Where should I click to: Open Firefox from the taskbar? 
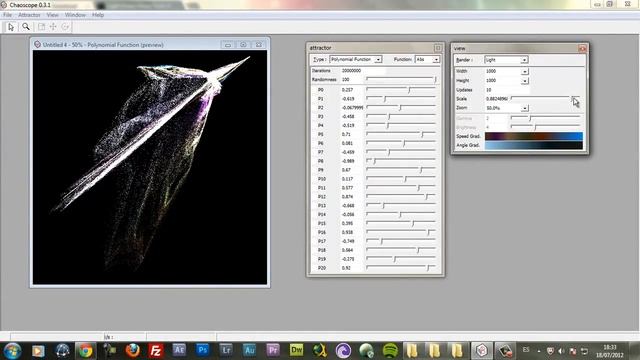(x=132, y=351)
